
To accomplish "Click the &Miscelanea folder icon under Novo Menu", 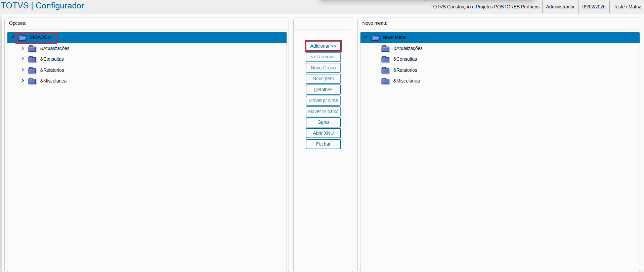I will click(x=385, y=81).
